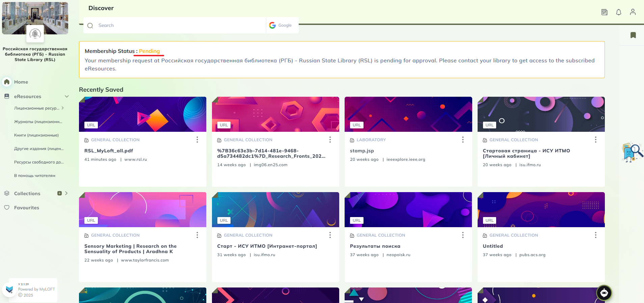Add a new collection with plus icon
644x303 pixels.
click(x=59, y=193)
